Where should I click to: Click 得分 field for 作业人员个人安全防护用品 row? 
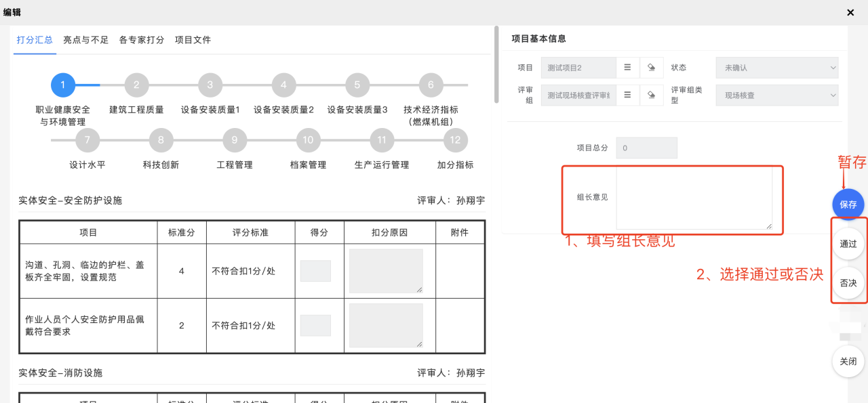click(315, 325)
